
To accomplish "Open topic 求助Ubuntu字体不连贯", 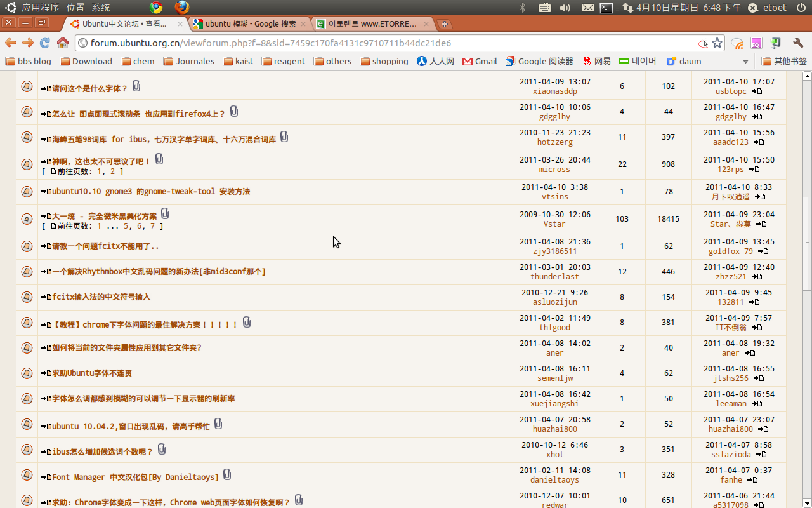I will (92, 373).
